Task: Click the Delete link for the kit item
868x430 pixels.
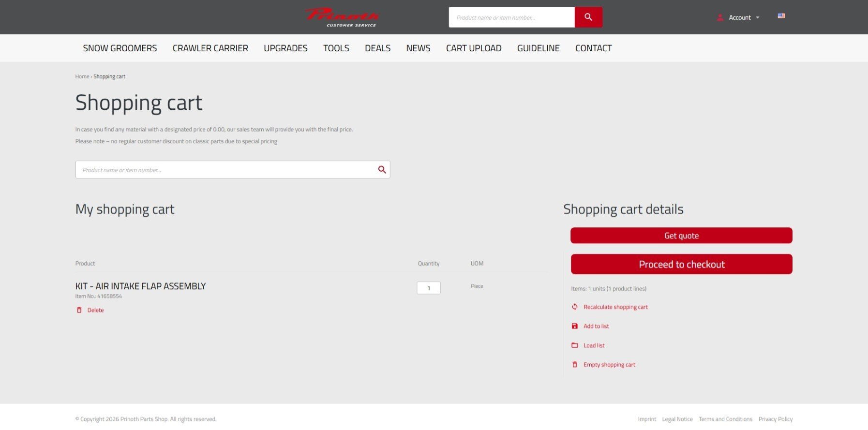Action: click(95, 310)
